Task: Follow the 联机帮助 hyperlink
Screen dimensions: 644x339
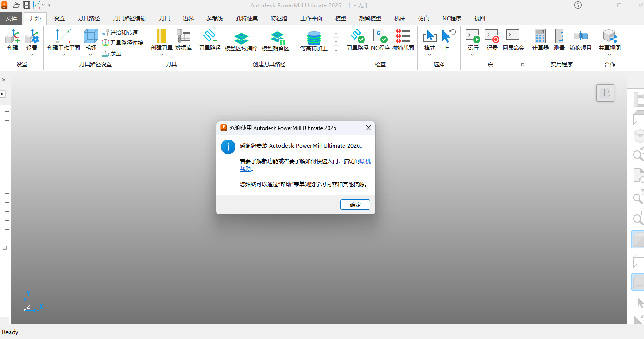Action: 364,161
